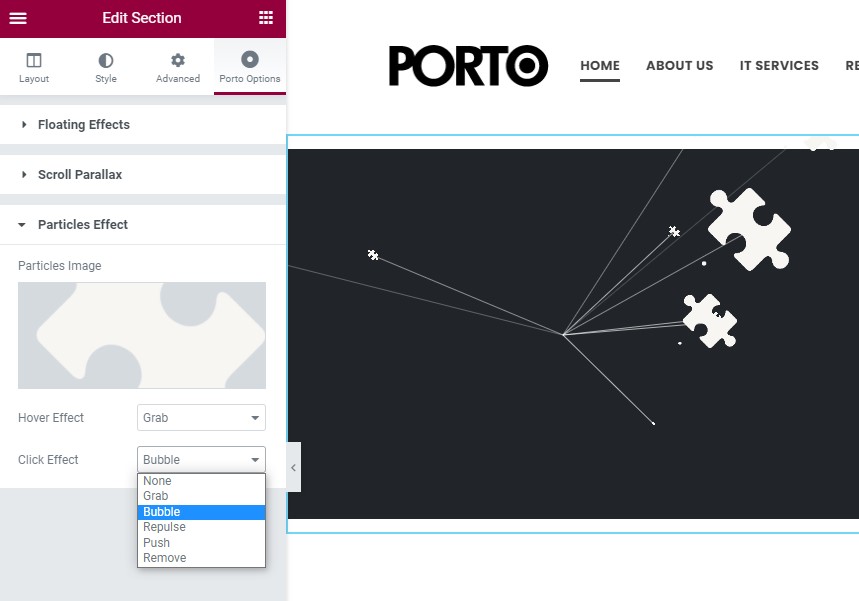Click the Click Effect dropdown showing Bubble
This screenshot has width=859, height=601.
pos(201,459)
